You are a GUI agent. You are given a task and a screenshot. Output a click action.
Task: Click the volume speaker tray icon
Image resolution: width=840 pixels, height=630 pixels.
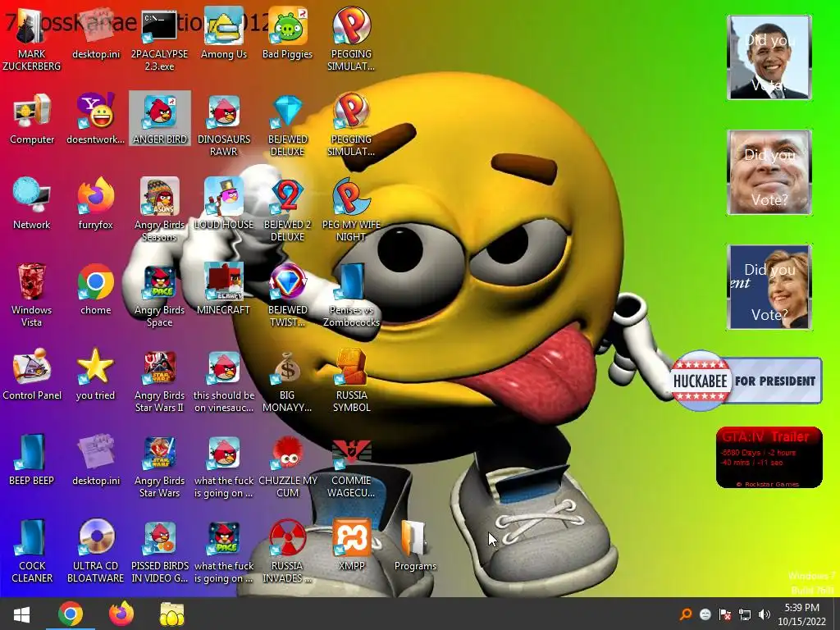tap(765, 614)
